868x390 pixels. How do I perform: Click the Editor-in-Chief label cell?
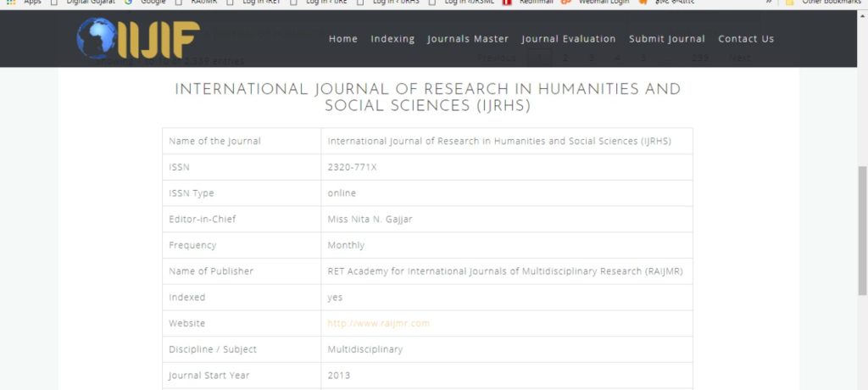[x=242, y=220]
